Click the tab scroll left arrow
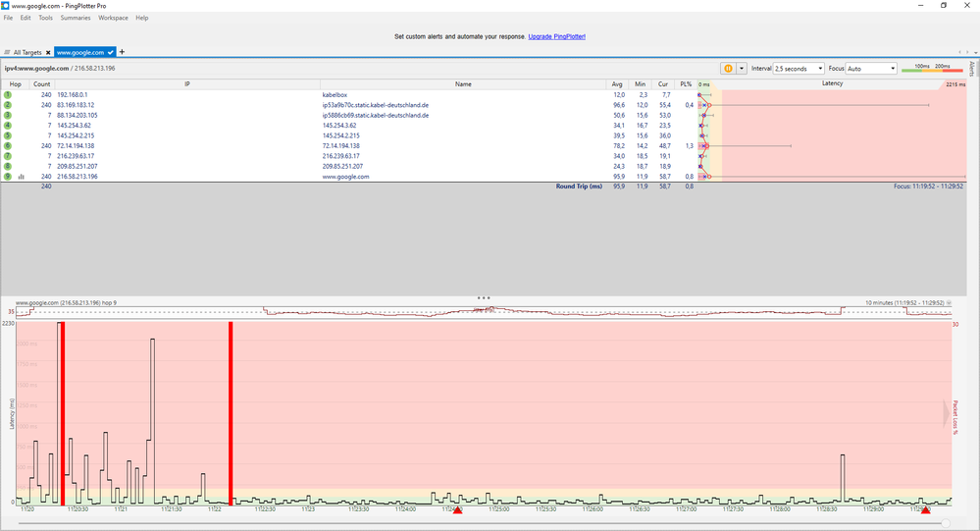 pyautogui.click(x=960, y=52)
